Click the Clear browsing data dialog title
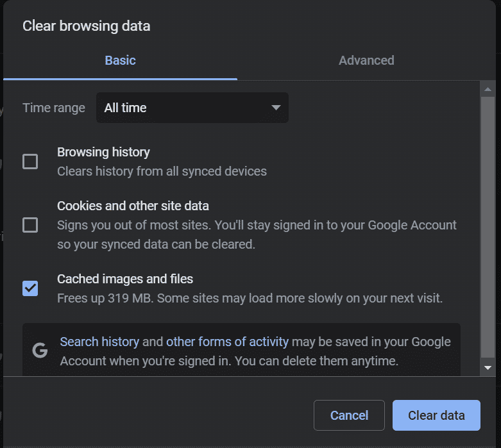Viewport: 501px width, 448px height. pyautogui.click(x=86, y=26)
